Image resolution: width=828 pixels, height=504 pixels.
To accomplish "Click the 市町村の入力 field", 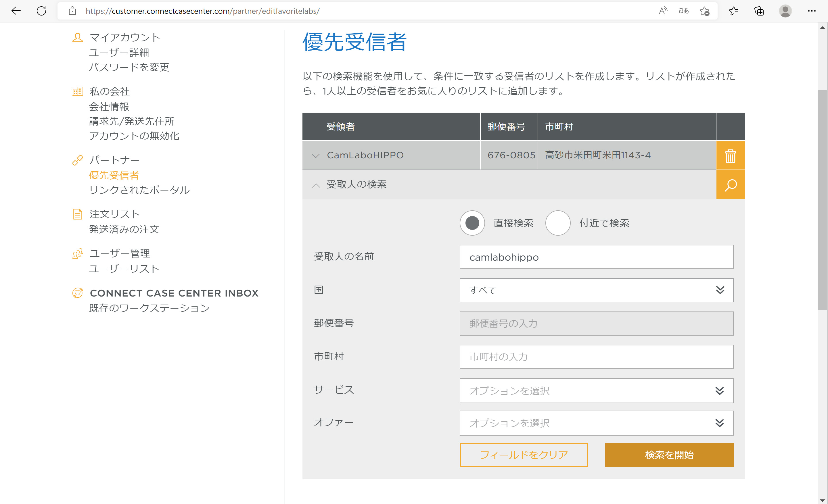I will click(x=597, y=357).
